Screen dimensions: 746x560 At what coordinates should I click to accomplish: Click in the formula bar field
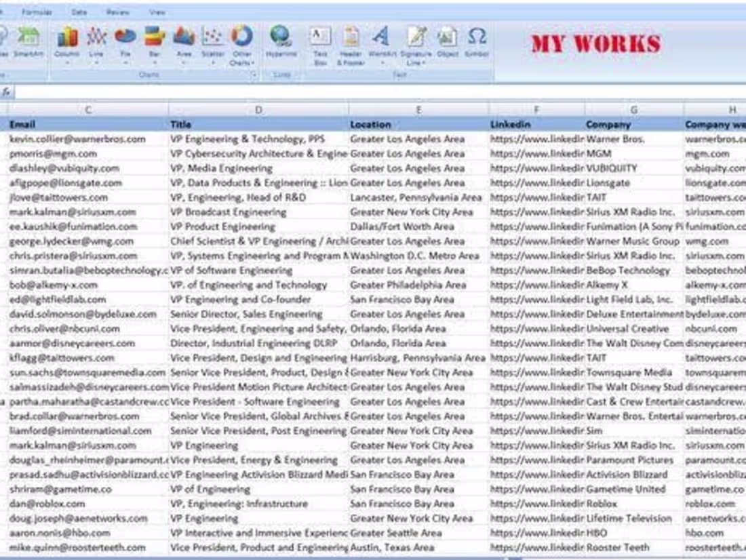pos(380,92)
